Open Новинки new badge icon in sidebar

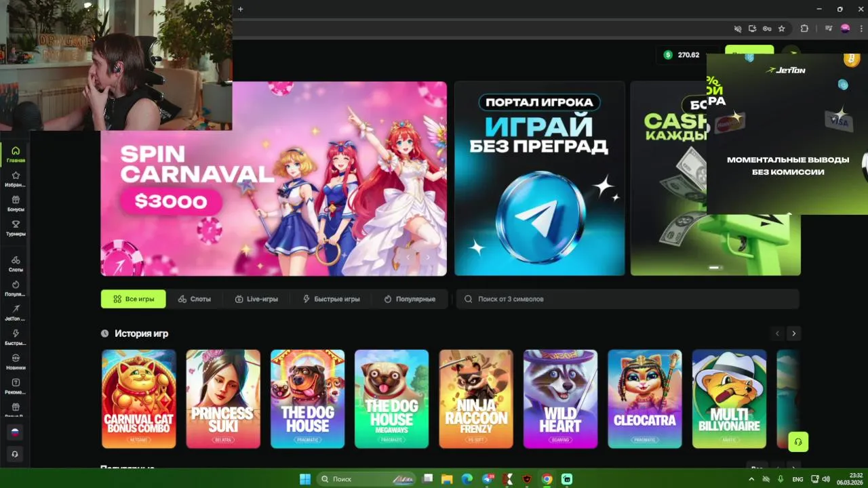(16, 361)
